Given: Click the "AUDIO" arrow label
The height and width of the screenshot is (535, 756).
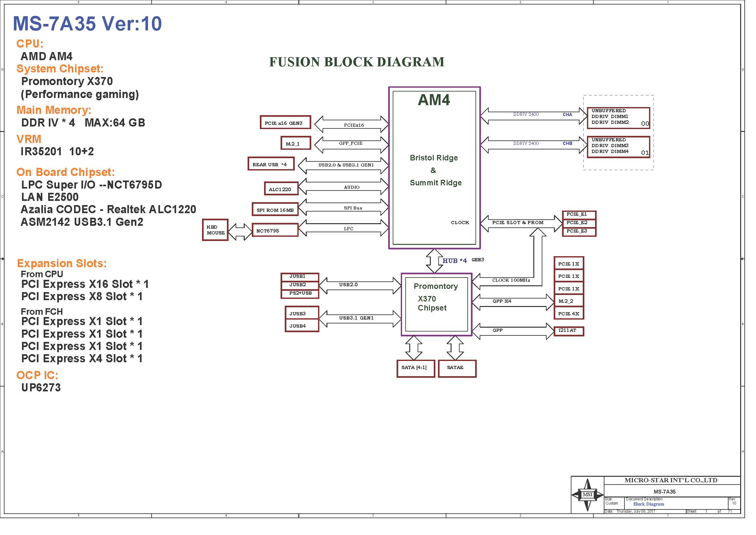Looking at the screenshot, I should pos(352,187).
